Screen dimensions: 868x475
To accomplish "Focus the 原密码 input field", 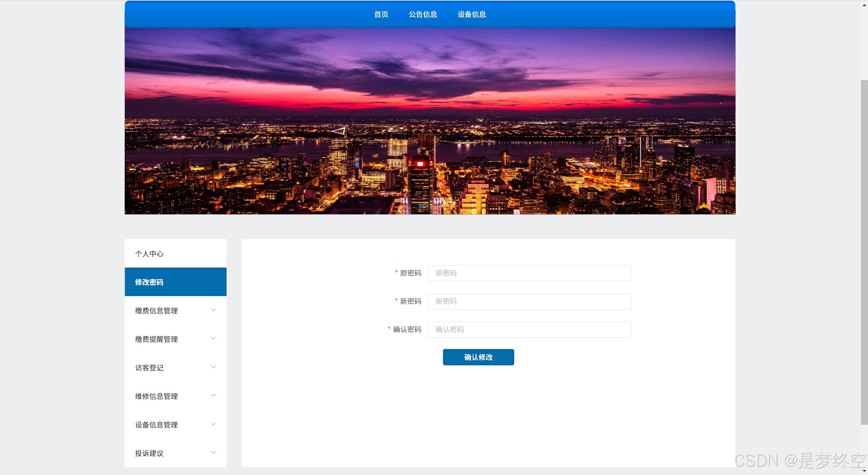I will click(x=529, y=274).
